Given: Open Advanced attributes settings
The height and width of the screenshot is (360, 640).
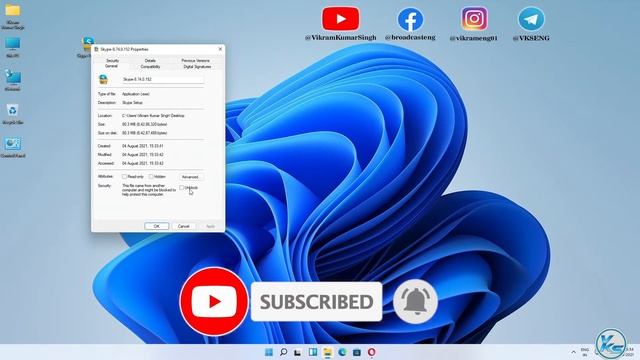Looking at the screenshot, I should coord(191,177).
